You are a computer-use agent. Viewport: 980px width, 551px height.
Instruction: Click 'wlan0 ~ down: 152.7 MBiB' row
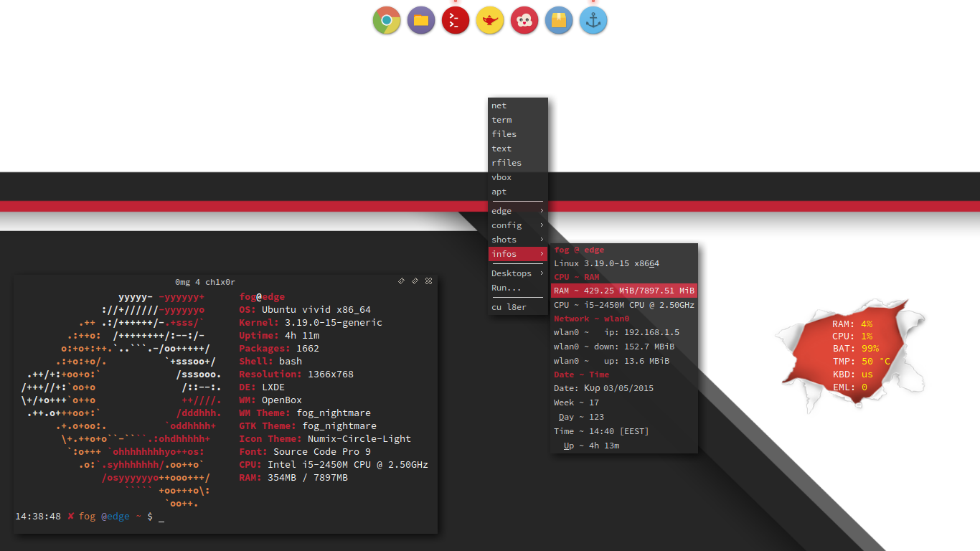point(624,347)
